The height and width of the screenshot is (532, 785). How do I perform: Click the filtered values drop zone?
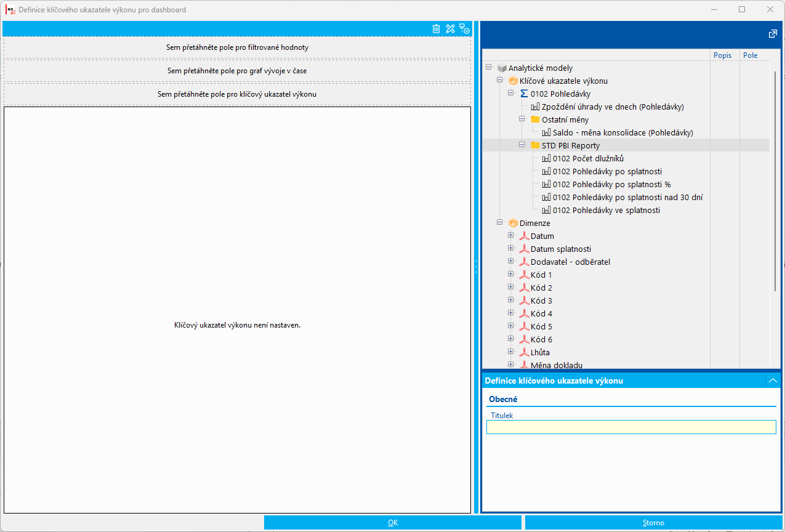pos(237,47)
